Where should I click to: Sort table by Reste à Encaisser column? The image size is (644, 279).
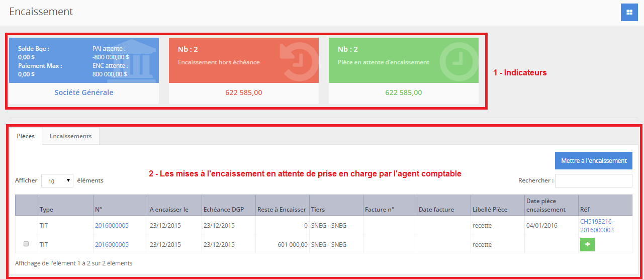[x=281, y=210]
